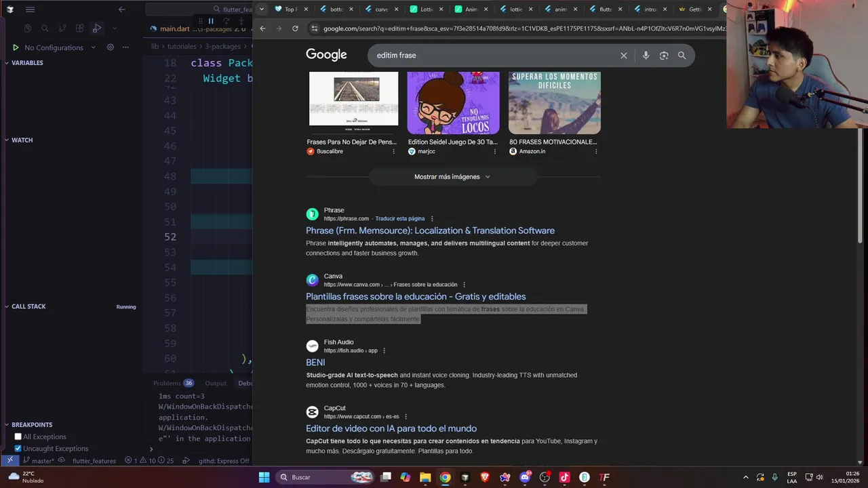The height and width of the screenshot is (488, 868).
Task: Publish to cloud via the status bar icon
Action: tap(62, 461)
